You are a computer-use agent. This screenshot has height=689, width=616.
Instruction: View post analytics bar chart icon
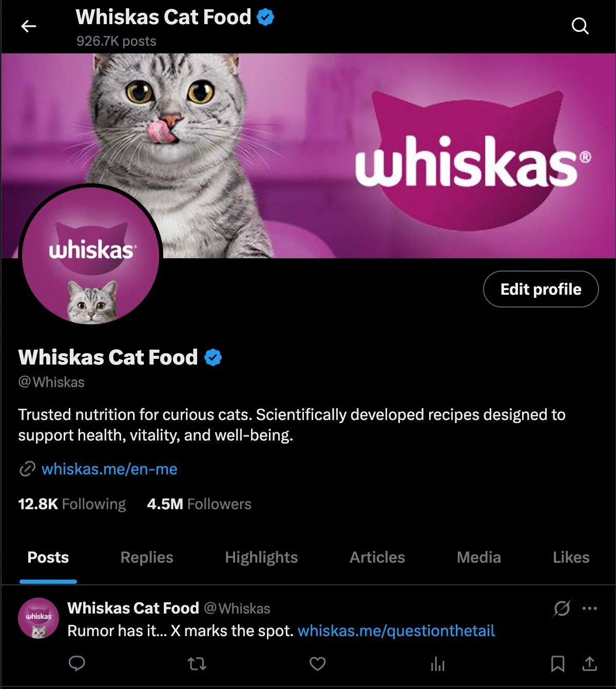tap(438, 664)
